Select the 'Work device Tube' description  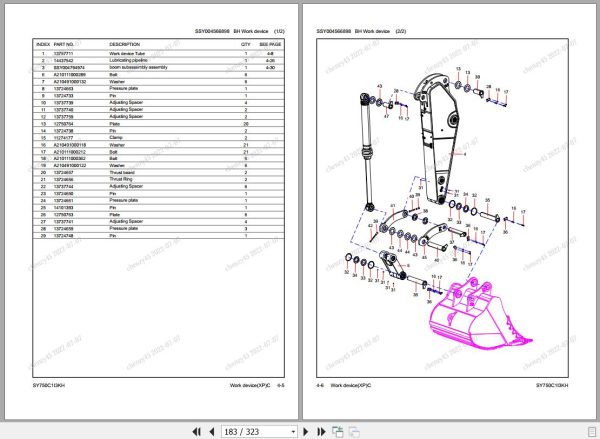127,54
